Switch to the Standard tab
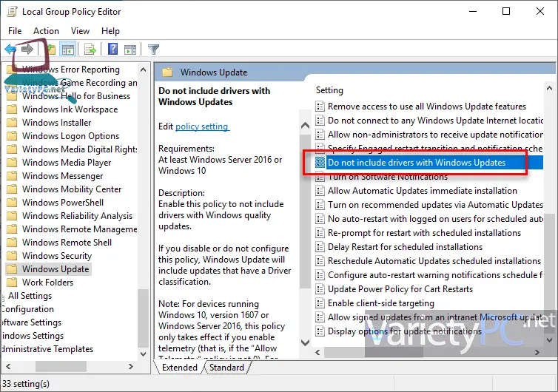The height and width of the screenshot is (392, 558). (x=226, y=368)
